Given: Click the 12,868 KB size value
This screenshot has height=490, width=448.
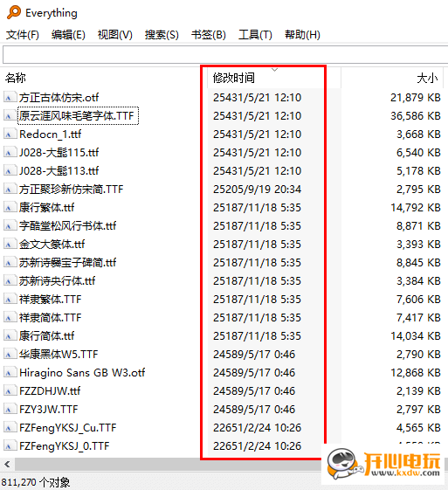Looking at the screenshot, I should coord(416,372).
